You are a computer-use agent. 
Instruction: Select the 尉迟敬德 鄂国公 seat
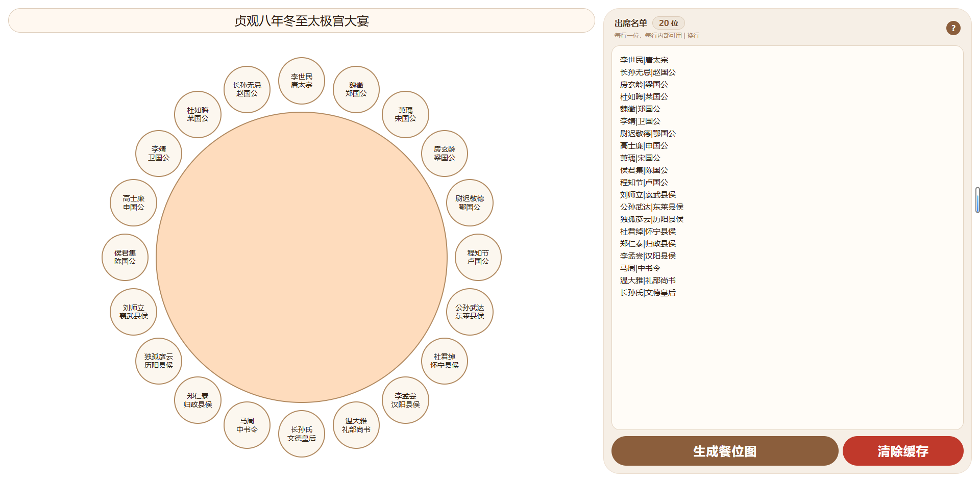pos(470,202)
